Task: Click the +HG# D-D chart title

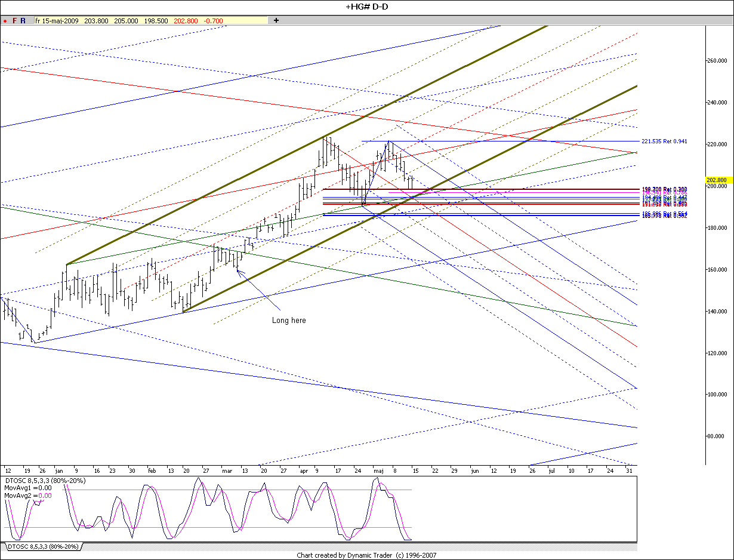Action: point(366,7)
